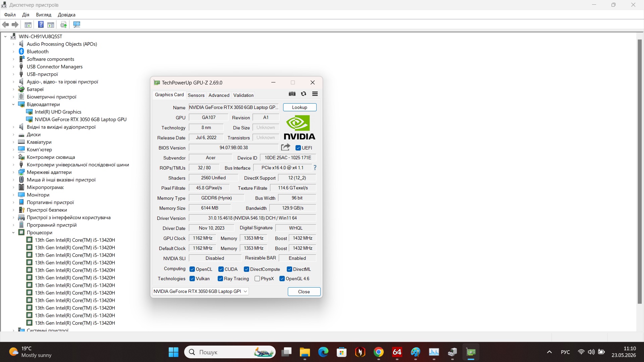Launch Google Chrome from the taskbar
Screen dimensions: 644x362
point(379,352)
